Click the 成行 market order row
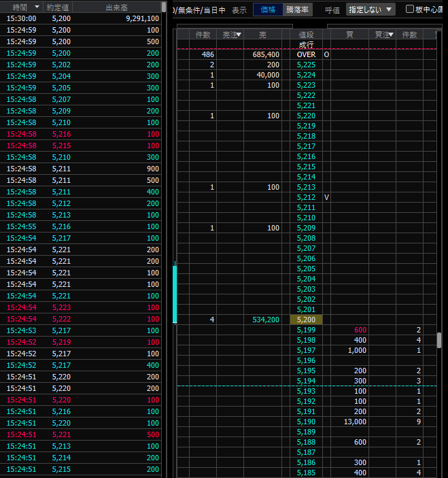 [x=306, y=44]
